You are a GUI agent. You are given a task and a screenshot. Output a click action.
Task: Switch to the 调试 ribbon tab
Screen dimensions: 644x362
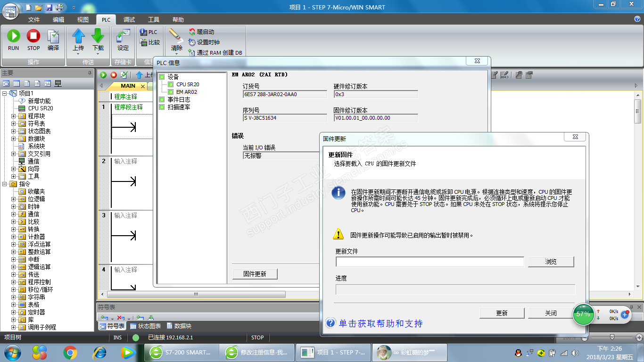tap(129, 20)
